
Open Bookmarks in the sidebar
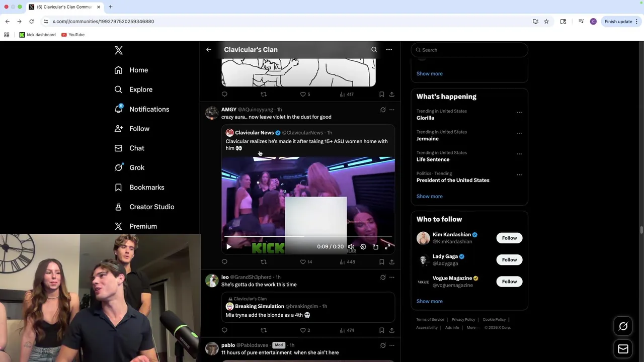tap(139, 187)
